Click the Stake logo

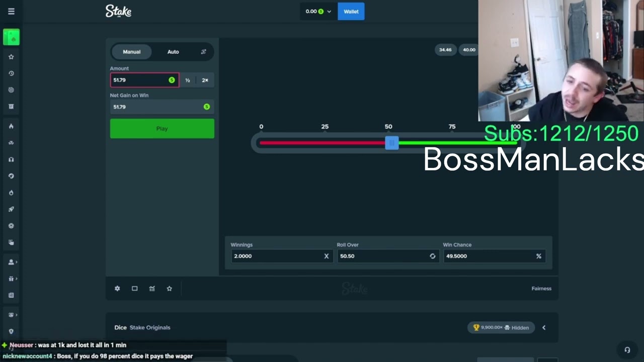point(118,11)
